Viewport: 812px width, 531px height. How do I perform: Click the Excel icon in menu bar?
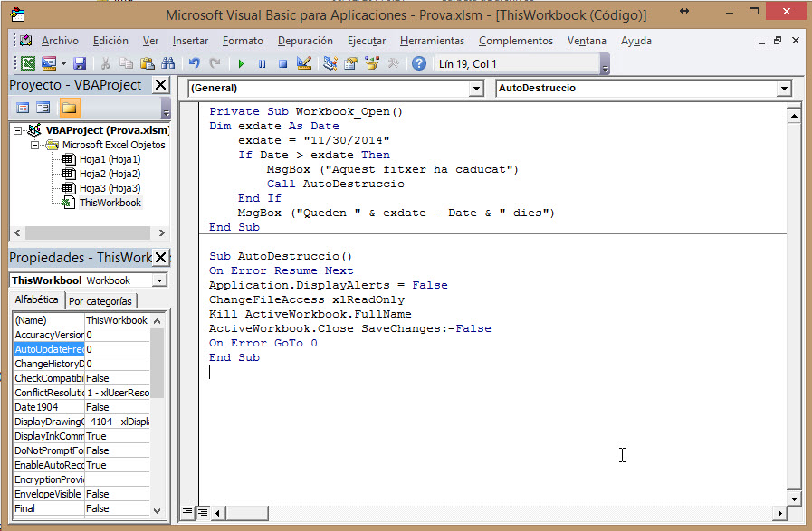tap(27, 41)
